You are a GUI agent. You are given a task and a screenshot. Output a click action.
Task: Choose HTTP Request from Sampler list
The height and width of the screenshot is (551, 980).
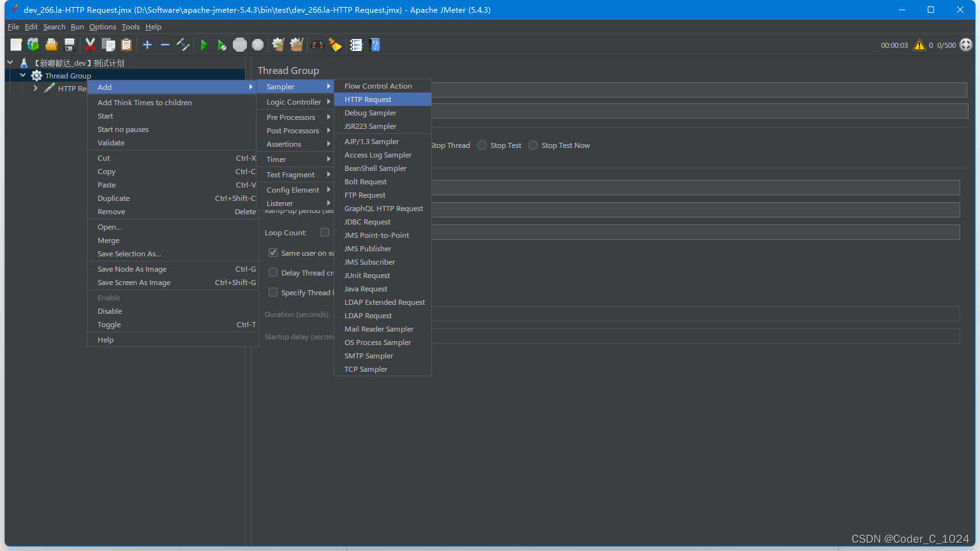coord(383,99)
